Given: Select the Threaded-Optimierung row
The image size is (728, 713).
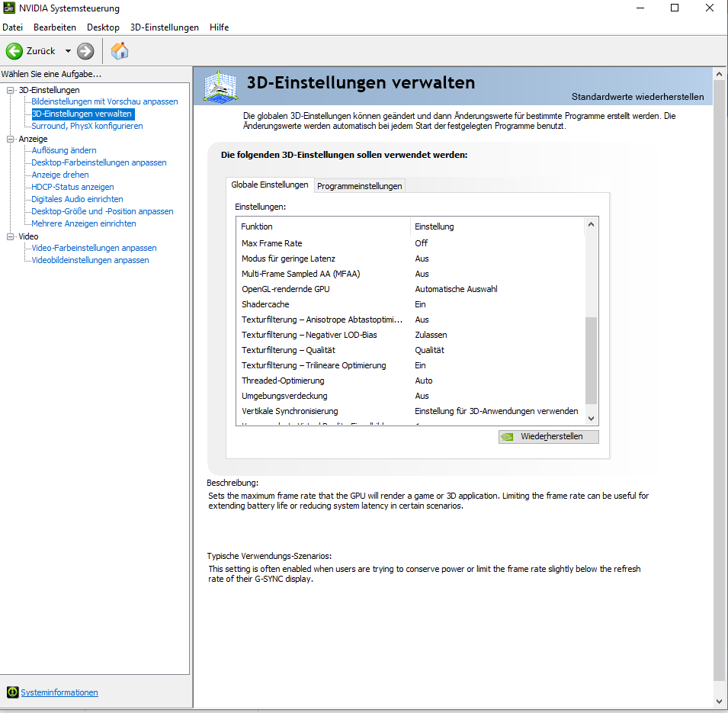Looking at the screenshot, I should click(410, 381).
